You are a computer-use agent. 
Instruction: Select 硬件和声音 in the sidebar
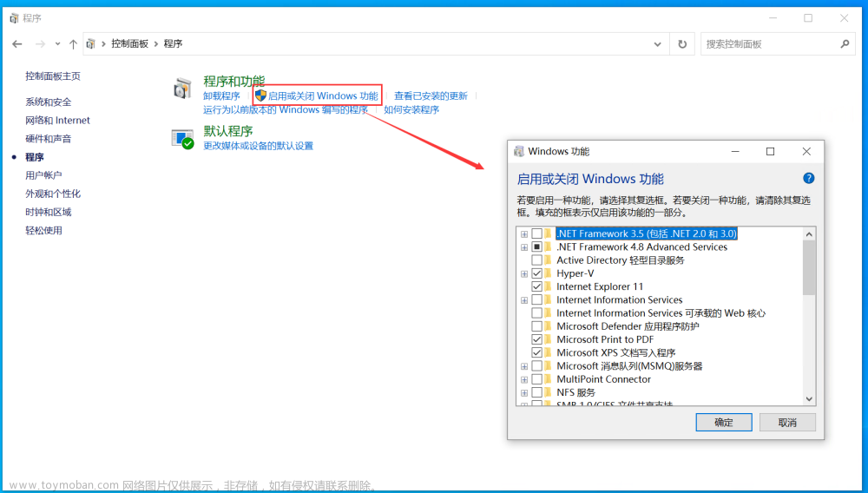click(x=48, y=138)
